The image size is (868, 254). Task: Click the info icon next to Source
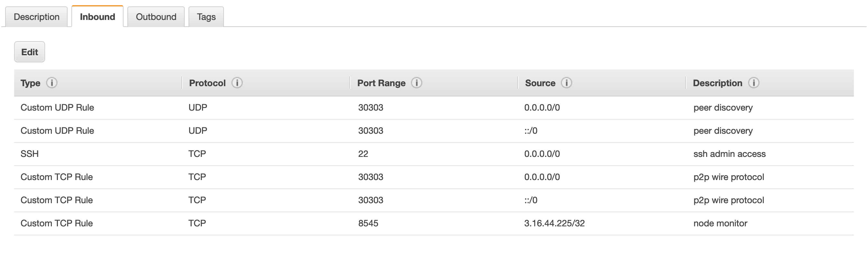[567, 83]
